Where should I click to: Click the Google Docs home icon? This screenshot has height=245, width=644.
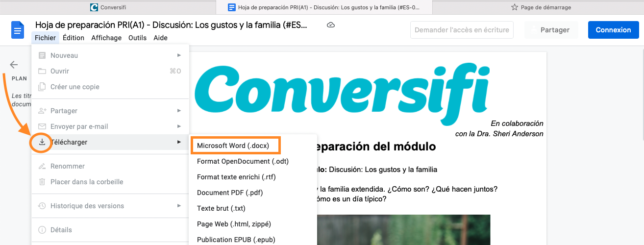coord(18,30)
